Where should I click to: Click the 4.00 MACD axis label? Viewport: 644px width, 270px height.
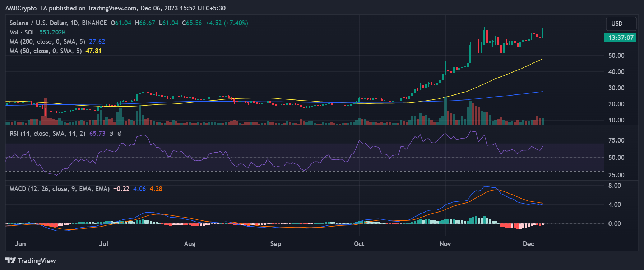[615, 205]
